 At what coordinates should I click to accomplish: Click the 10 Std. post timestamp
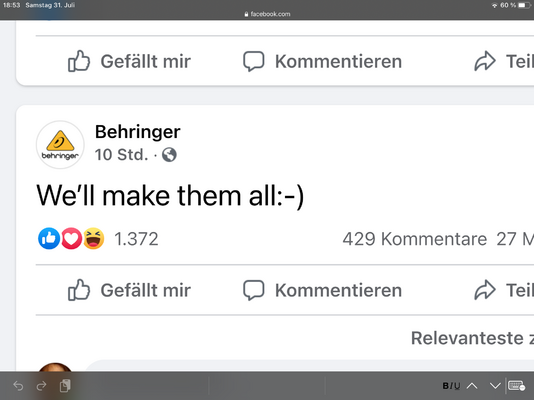[121, 155]
